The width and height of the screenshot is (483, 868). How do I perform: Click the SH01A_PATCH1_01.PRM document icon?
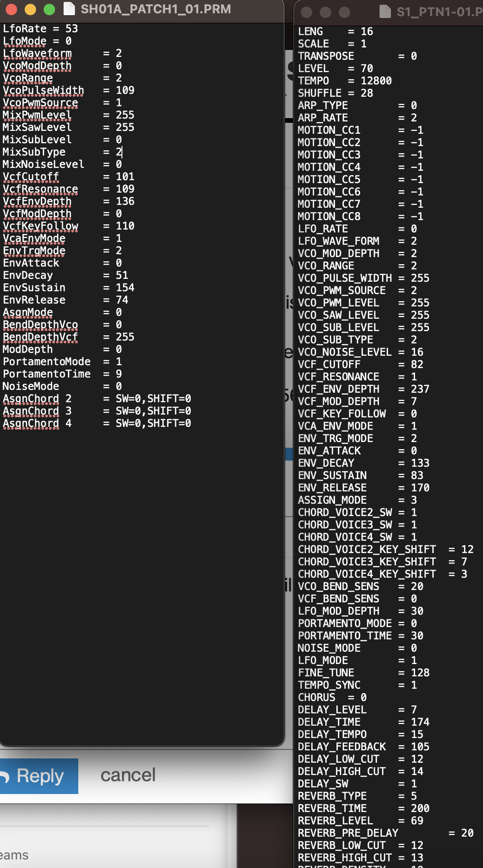(x=69, y=9)
